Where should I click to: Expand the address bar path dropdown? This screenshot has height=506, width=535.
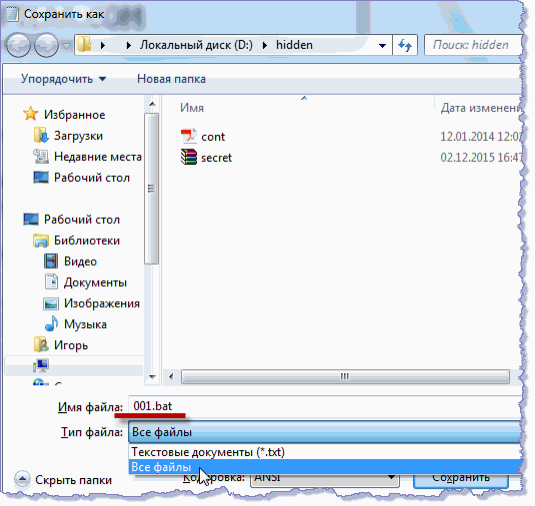click(382, 45)
